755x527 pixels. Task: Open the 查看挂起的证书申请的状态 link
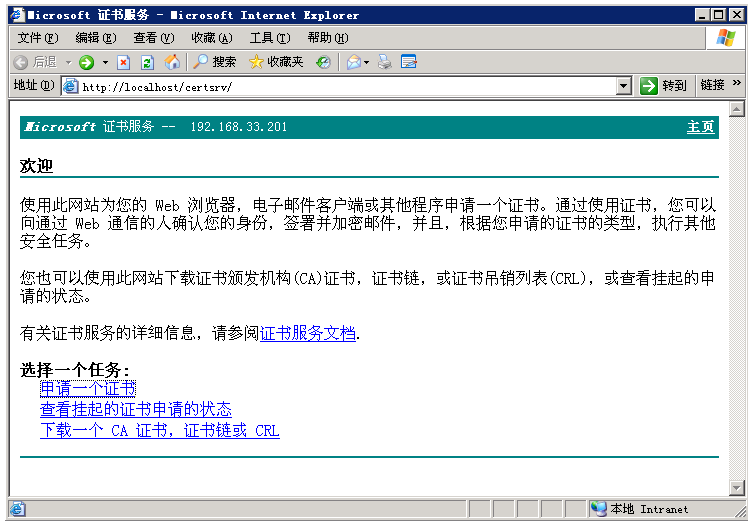click(x=135, y=410)
